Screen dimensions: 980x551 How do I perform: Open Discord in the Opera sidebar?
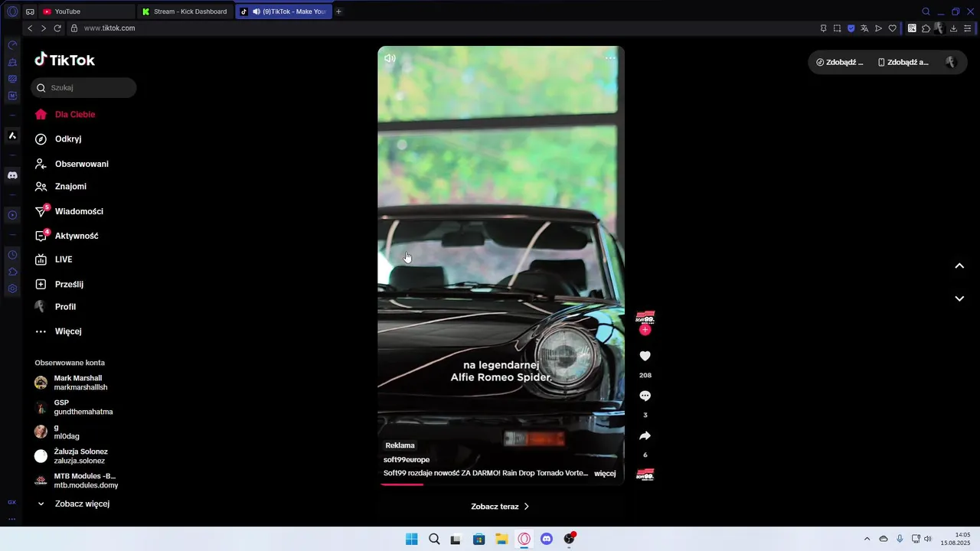(x=12, y=175)
